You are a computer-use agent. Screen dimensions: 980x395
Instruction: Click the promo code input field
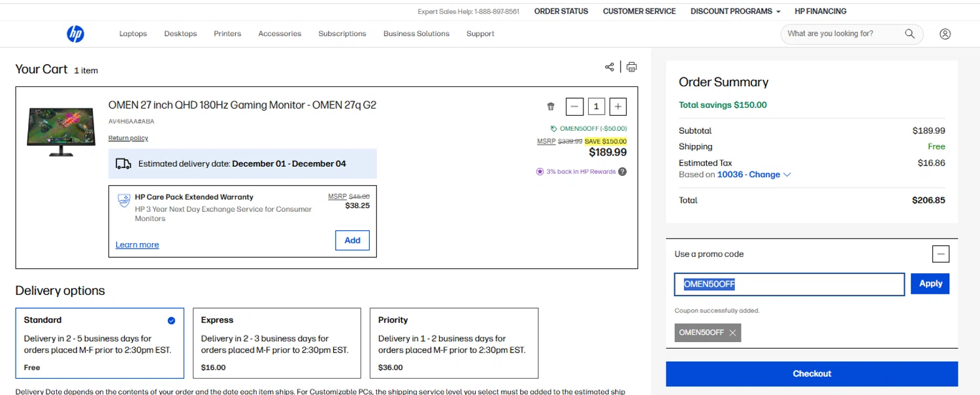pyautogui.click(x=789, y=284)
